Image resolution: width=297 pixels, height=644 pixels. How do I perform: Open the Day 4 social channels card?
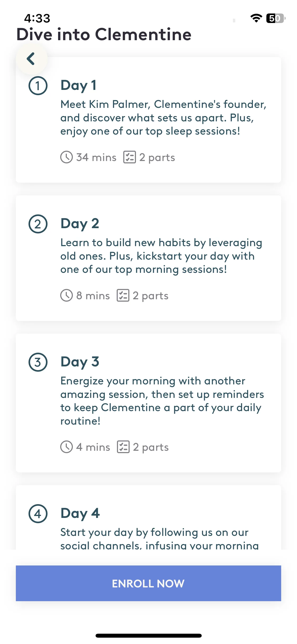pyautogui.click(x=148, y=518)
